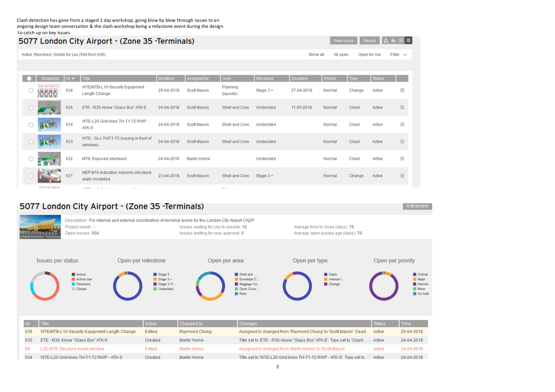The height and width of the screenshot is (392, 555).
Task: Open row menu for issue 633
Action: click(x=402, y=142)
